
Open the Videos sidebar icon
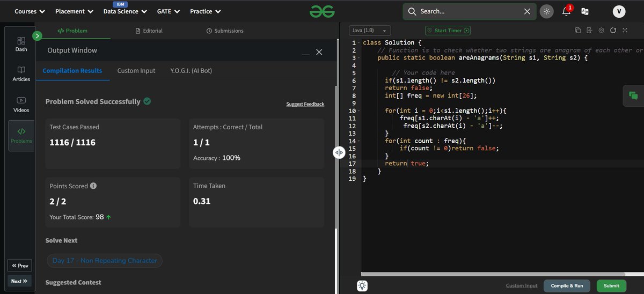pos(21,105)
